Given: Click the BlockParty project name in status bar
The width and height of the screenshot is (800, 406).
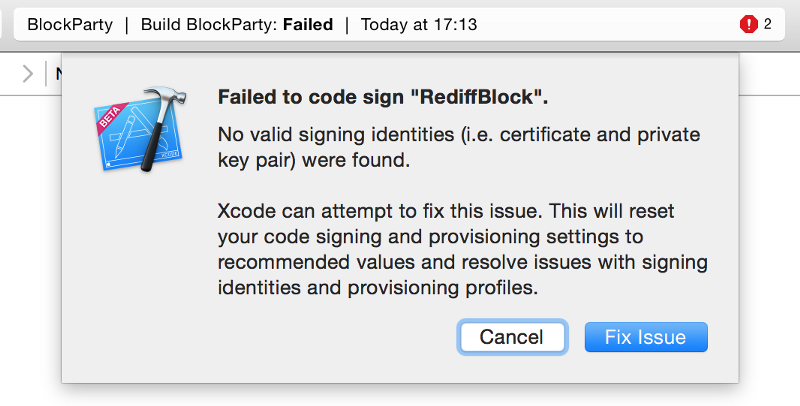Looking at the screenshot, I should pos(70,24).
